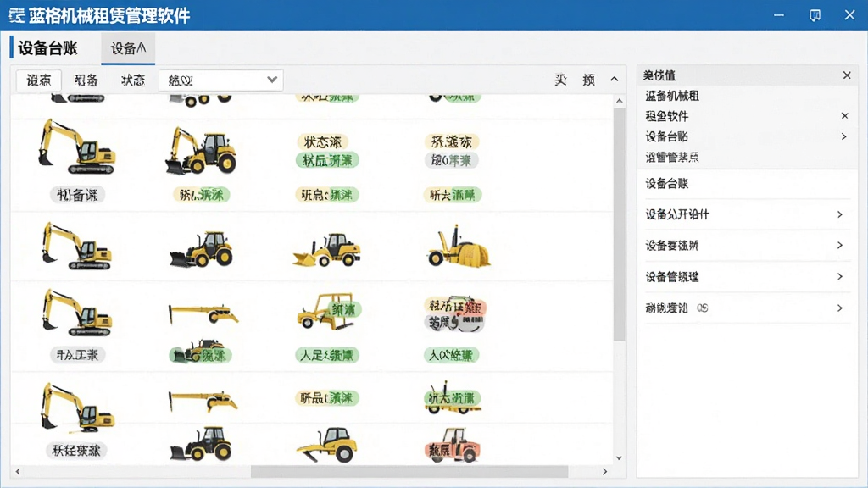Click the app logo in the title bar
The width and height of the screenshot is (868, 488).
tap(17, 15)
